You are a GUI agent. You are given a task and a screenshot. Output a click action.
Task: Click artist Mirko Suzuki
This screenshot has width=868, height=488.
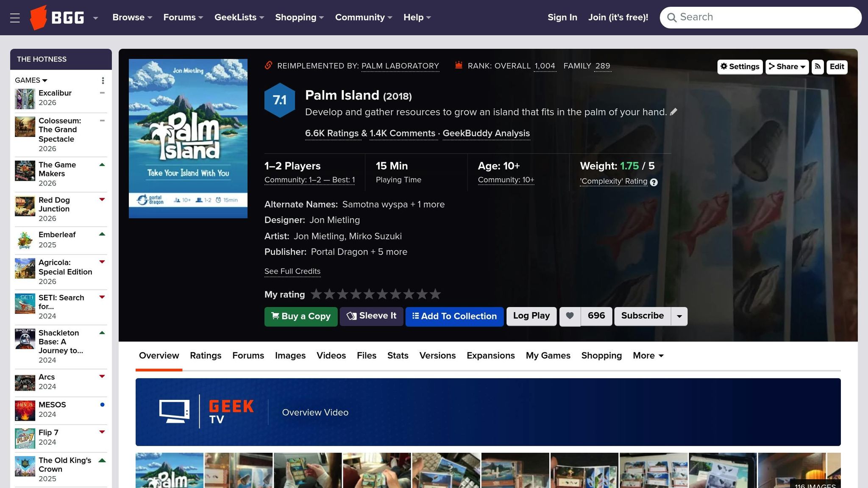coord(375,236)
